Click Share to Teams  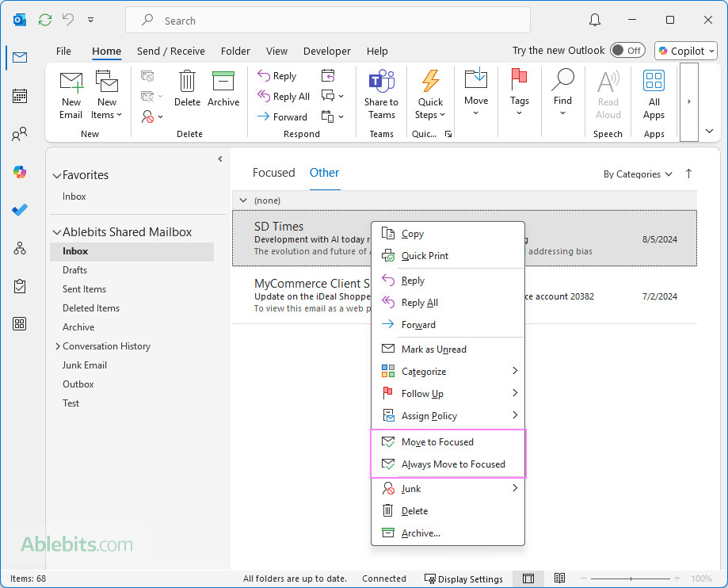(x=381, y=95)
